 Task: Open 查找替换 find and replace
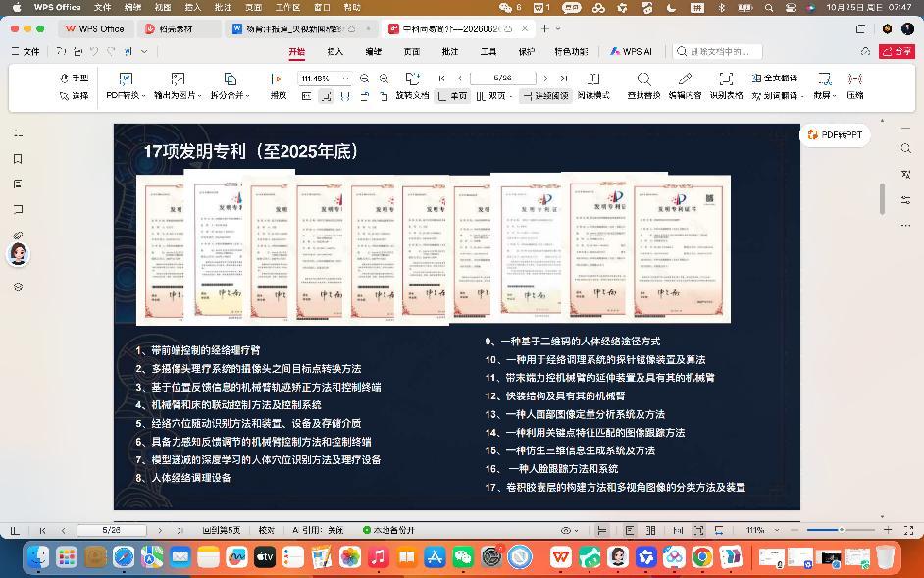pos(643,86)
